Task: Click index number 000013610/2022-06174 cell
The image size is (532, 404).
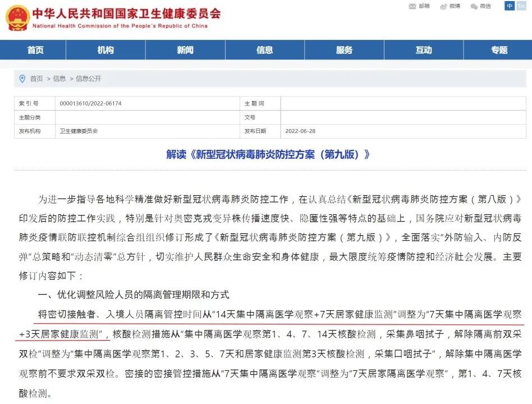Action: point(90,103)
